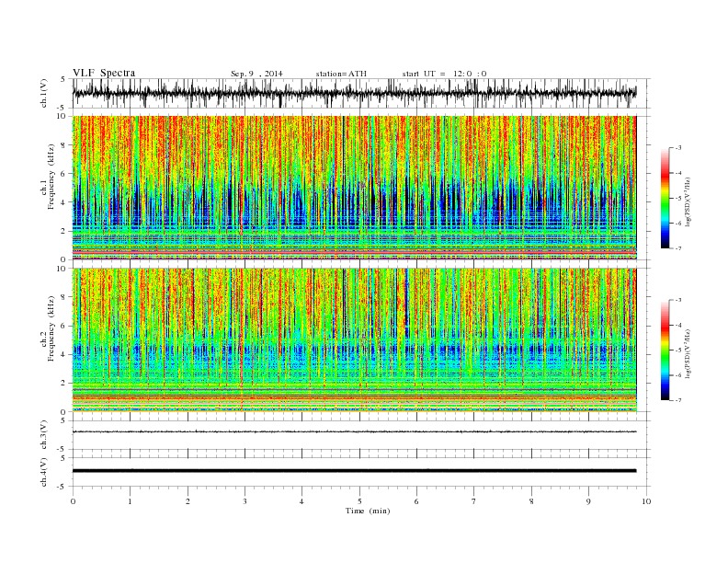Click the "5" tick label on time axis

[359, 501]
